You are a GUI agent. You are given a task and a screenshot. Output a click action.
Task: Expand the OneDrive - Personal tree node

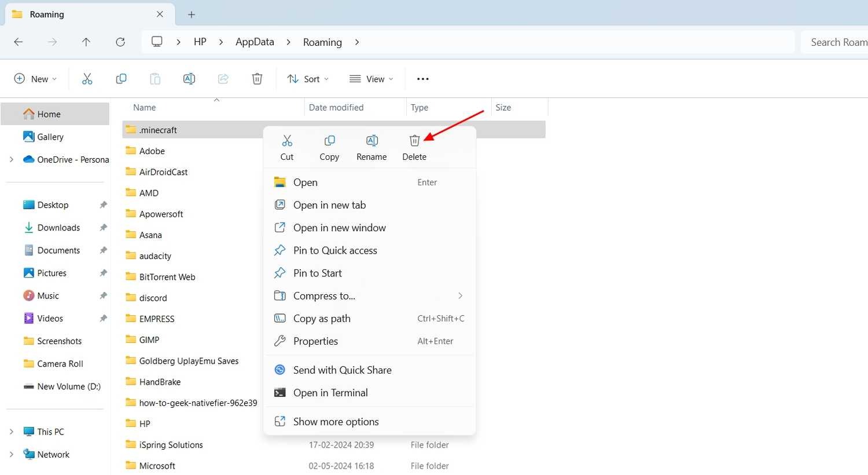(x=11, y=159)
